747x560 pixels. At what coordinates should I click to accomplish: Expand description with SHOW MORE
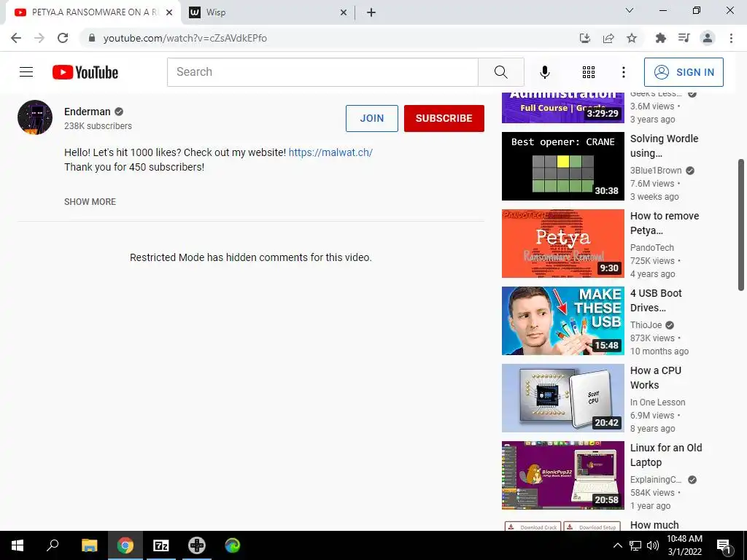90,202
